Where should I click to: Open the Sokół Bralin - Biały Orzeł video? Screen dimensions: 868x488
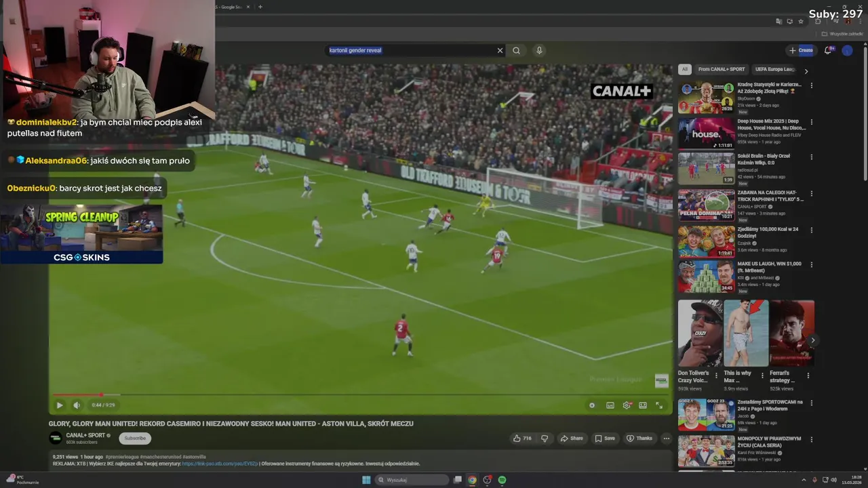[x=707, y=168]
